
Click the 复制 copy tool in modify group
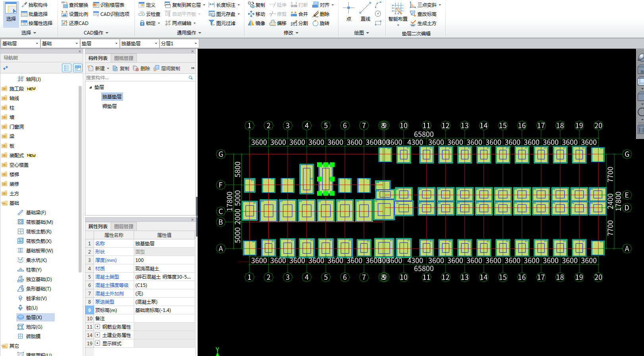pyautogui.click(x=256, y=5)
